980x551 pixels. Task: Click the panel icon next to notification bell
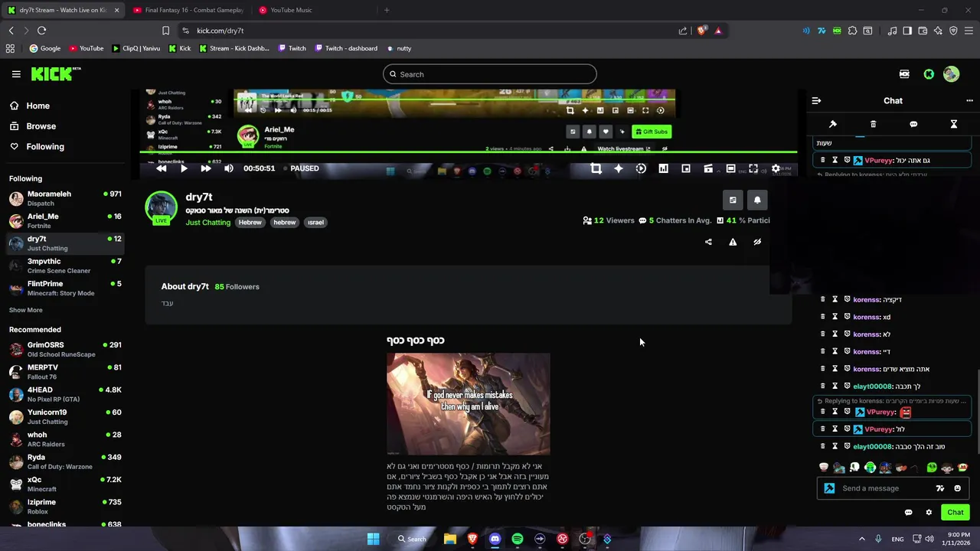click(733, 200)
